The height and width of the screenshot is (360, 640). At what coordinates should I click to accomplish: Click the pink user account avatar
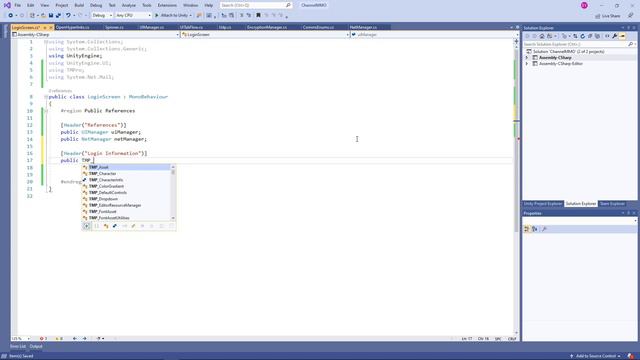(584, 5)
